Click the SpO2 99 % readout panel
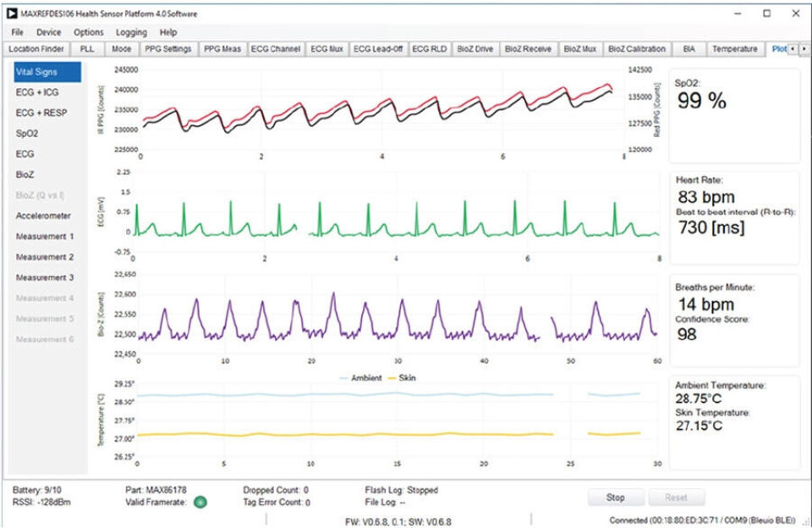812x528 pixels. pos(734,114)
